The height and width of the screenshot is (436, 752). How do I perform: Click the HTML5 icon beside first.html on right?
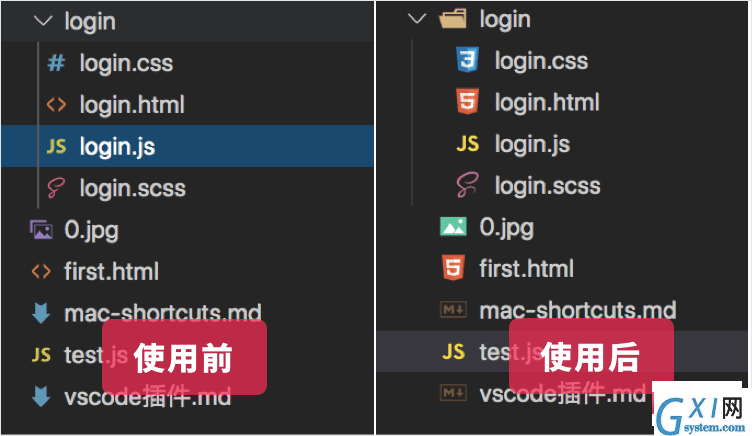tap(453, 268)
